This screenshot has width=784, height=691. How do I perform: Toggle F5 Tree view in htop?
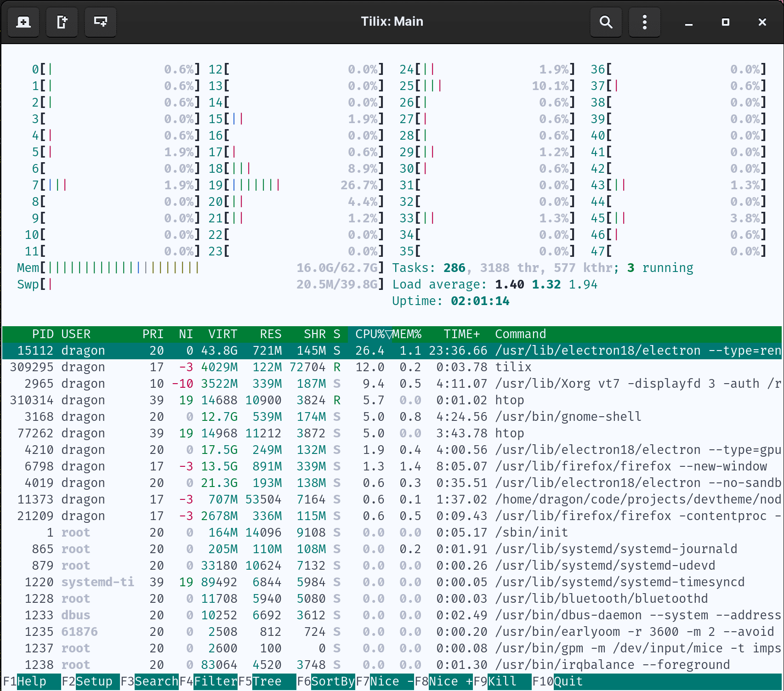(x=267, y=681)
